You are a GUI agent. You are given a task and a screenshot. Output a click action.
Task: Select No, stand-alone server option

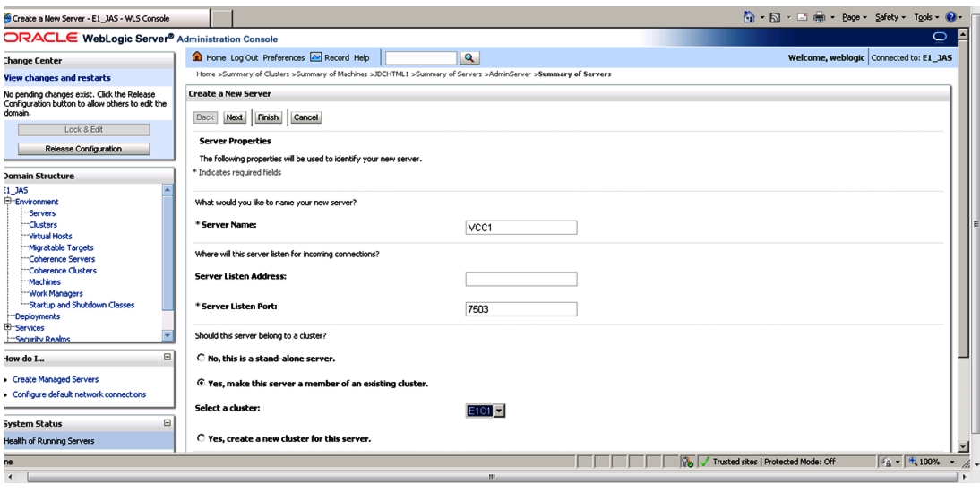pyautogui.click(x=201, y=359)
